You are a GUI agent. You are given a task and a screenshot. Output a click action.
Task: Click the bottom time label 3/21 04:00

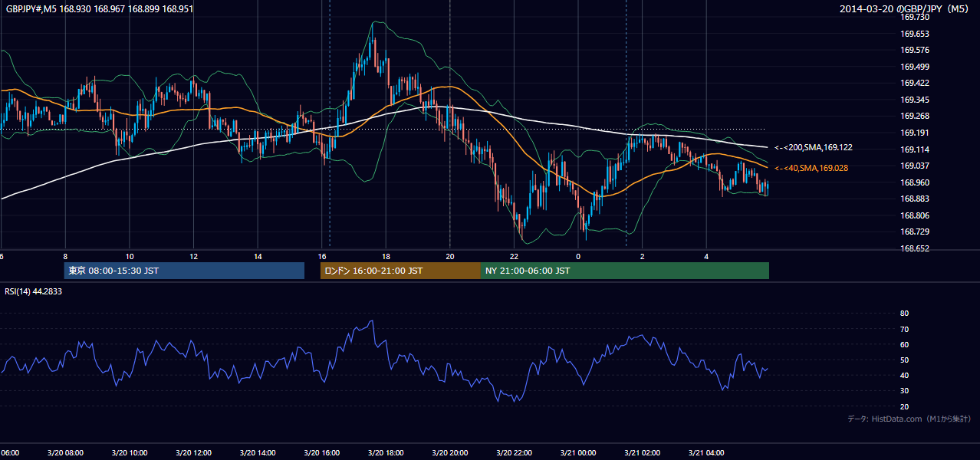point(706,453)
